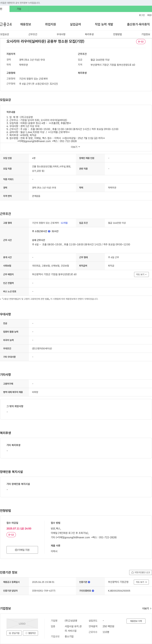
Task: Jump to 전형방법 section tab
Action: pos(117,34)
